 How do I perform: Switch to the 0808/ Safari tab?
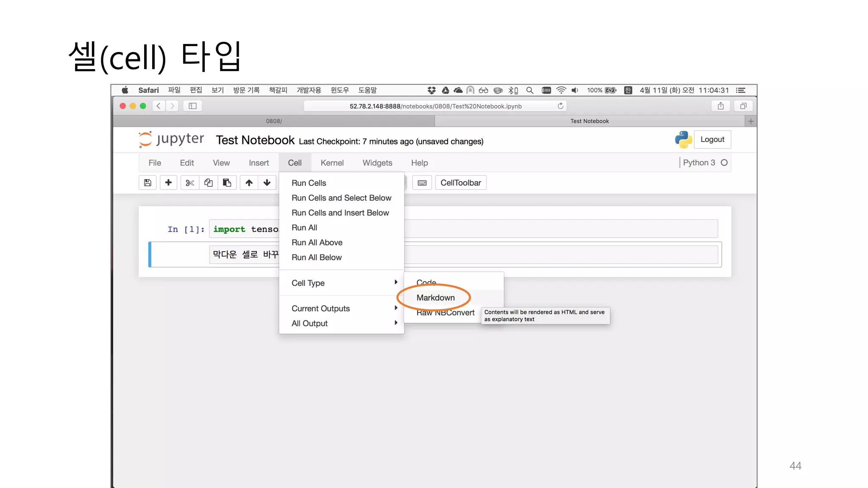[x=274, y=121]
